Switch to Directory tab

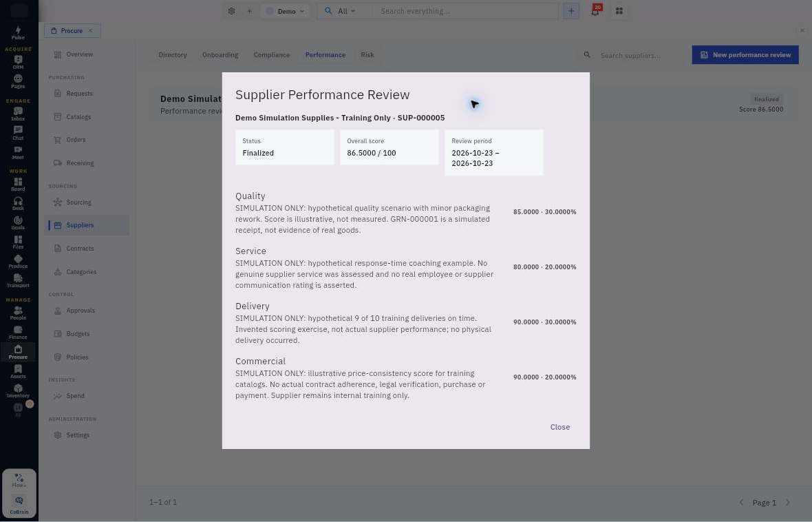click(x=173, y=55)
